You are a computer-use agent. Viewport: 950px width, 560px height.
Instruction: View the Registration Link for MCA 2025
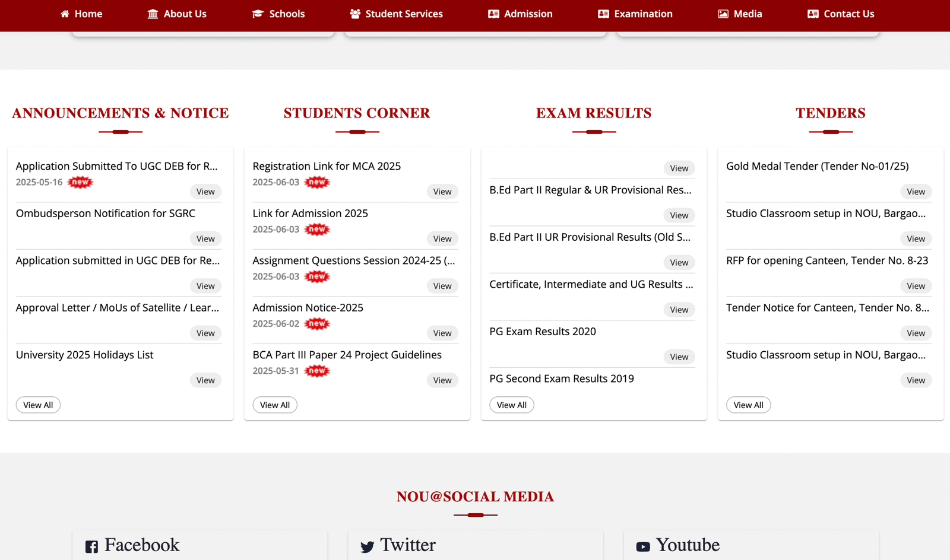[442, 192]
